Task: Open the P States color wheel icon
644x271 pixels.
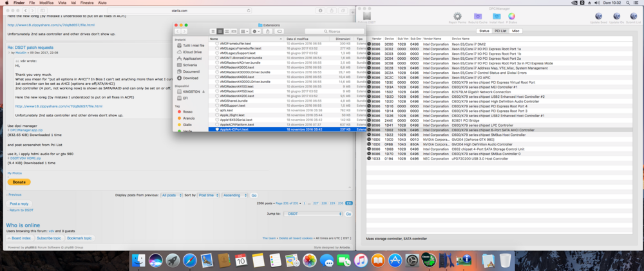Action: click(x=512, y=17)
